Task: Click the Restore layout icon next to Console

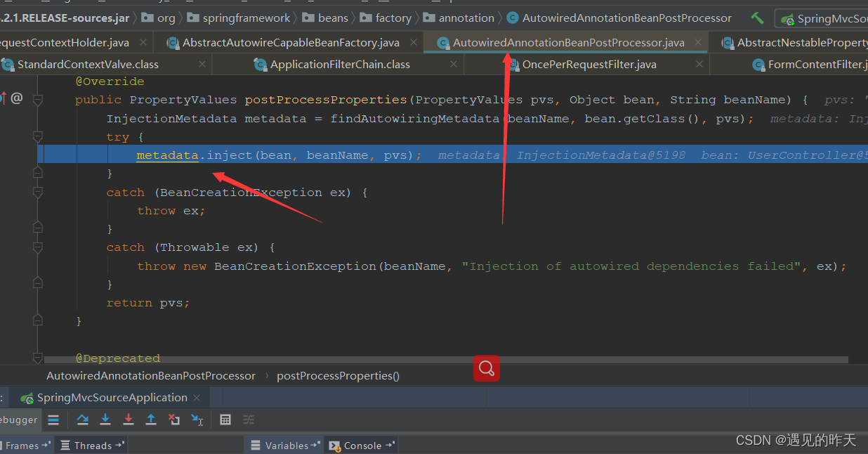Action: 390,445
